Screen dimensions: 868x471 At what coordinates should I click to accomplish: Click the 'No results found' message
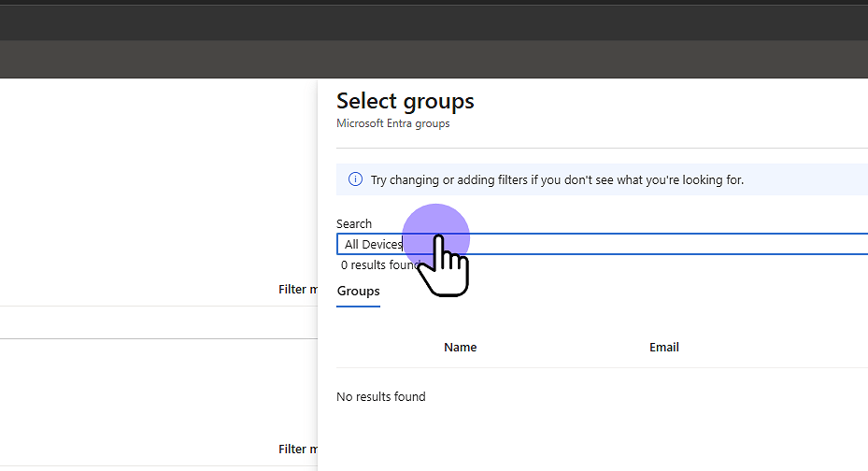[x=381, y=397]
